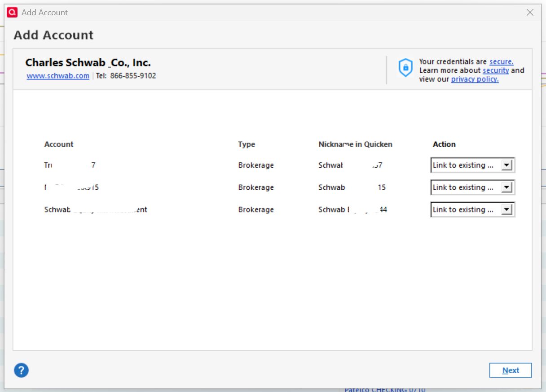The height and width of the screenshot is (392, 546).
Task: Click the blue help question mark icon
Action: tap(21, 370)
